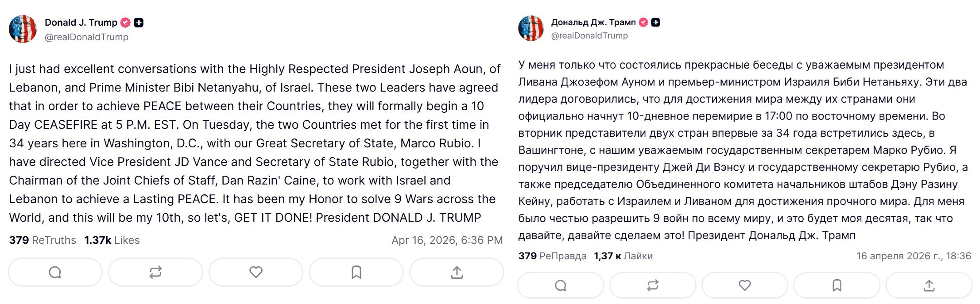Open the Donald J. Trump profile name link

click(x=81, y=23)
